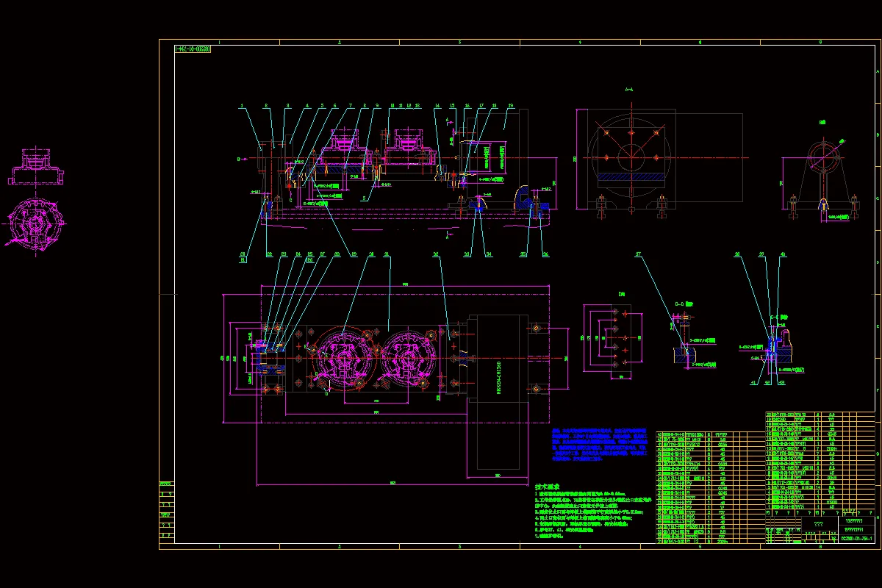Click the drawing number in title block
Viewport: 882px width, 588px height.
pos(856,539)
